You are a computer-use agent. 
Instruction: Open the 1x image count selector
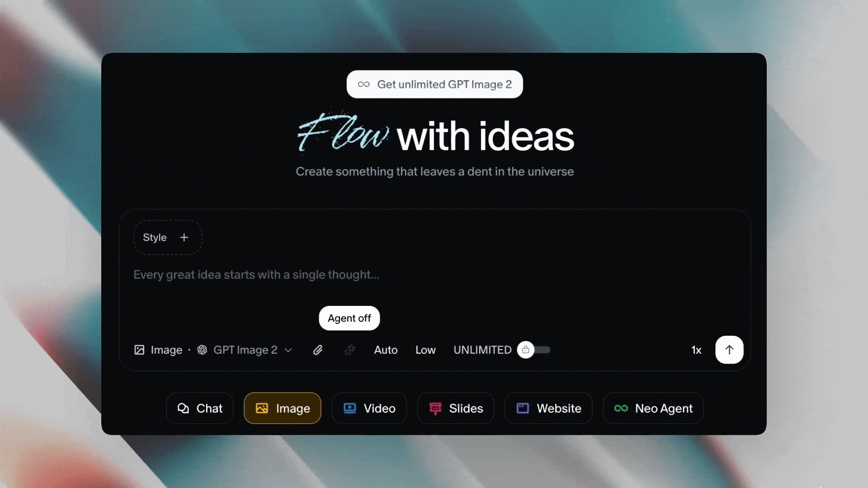tap(696, 350)
